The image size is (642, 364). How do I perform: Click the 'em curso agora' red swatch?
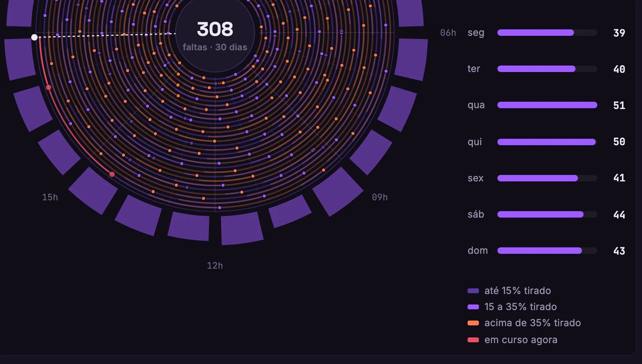(x=473, y=340)
